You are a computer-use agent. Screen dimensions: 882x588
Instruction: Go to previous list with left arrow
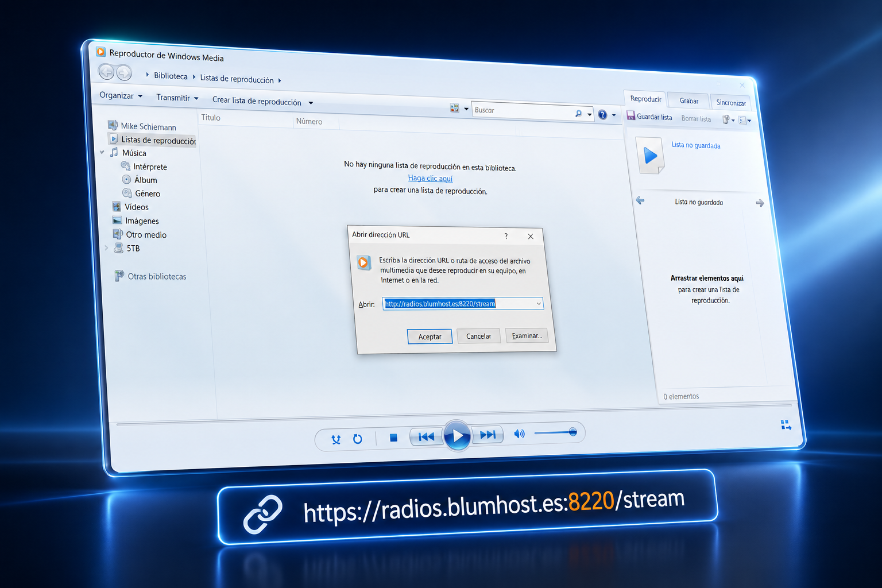pyautogui.click(x=640, y=200)
